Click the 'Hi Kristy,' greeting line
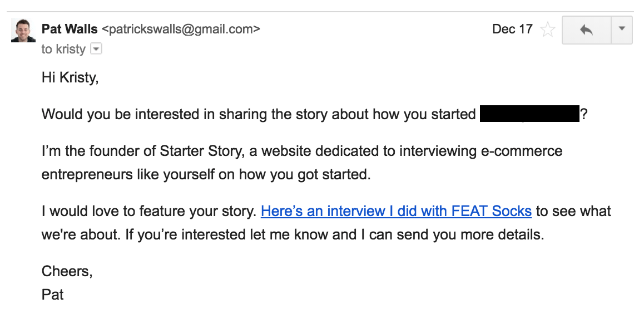Screen dimensions: 644x323 point(70,77)
